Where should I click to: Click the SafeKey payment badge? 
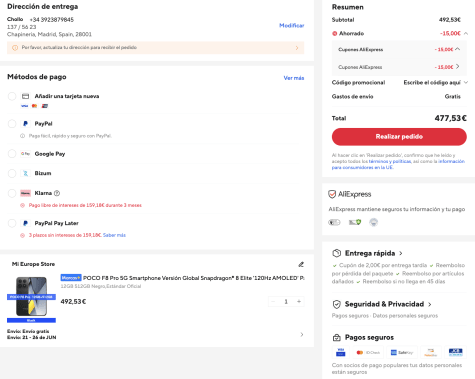coord(402,352)
